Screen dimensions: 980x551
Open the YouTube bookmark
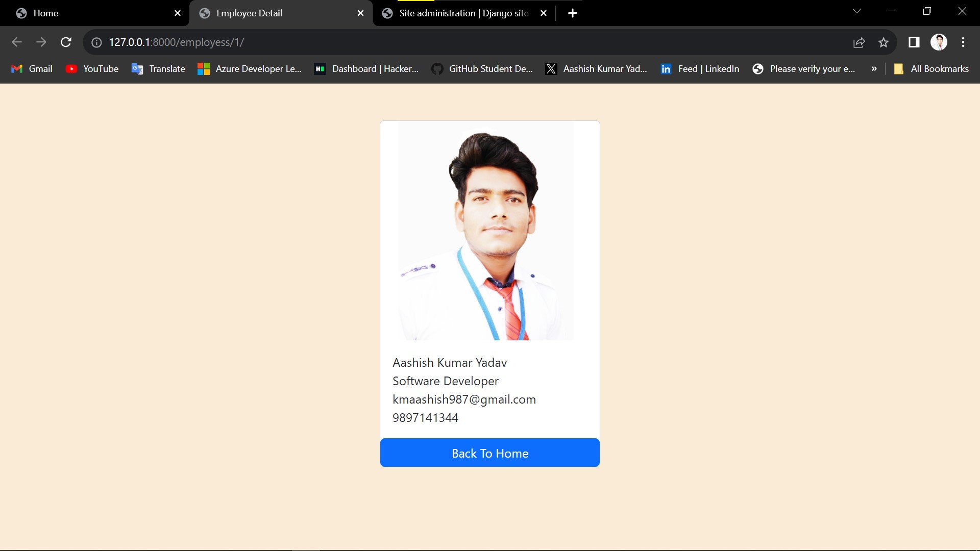92,68
